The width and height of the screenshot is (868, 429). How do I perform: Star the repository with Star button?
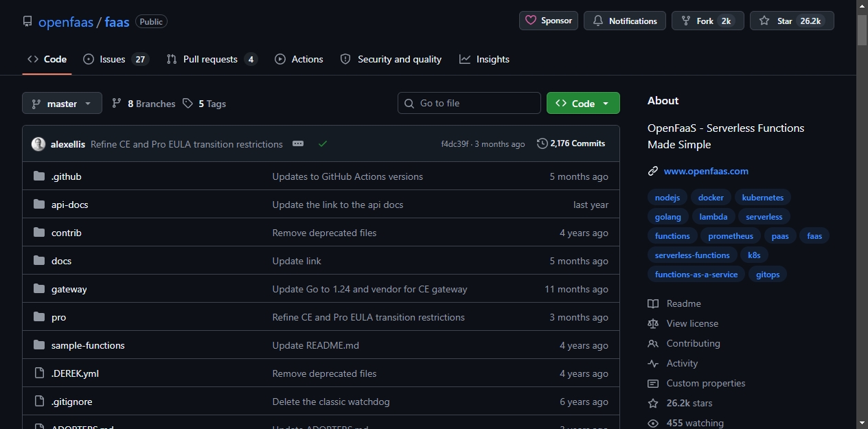pos(792,21)
